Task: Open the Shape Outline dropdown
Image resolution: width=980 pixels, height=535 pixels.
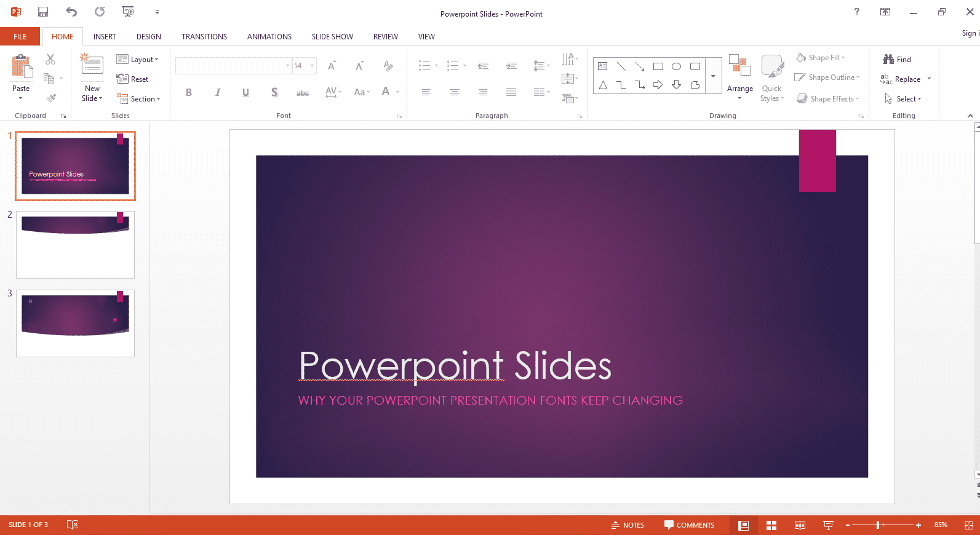Action: pos(827,77)
